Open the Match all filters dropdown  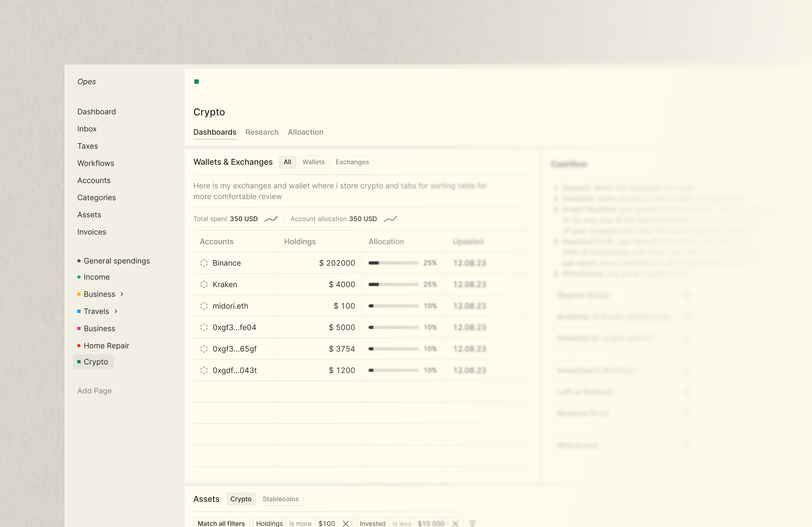point(221,523)
